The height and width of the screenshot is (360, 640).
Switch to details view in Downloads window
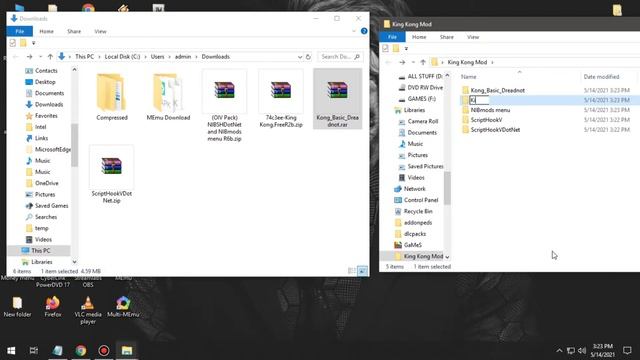(x=351, y=271)
